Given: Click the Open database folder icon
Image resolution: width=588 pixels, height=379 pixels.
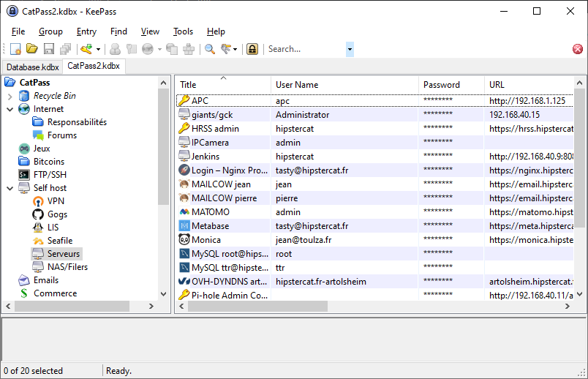Looking at the screenshot, I should click(x=32, y=49).
